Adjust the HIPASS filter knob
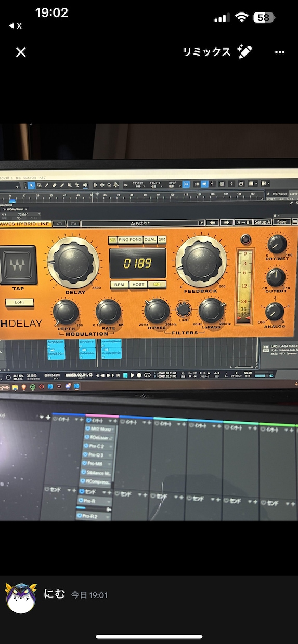298x644 pixels. point(157,311)
